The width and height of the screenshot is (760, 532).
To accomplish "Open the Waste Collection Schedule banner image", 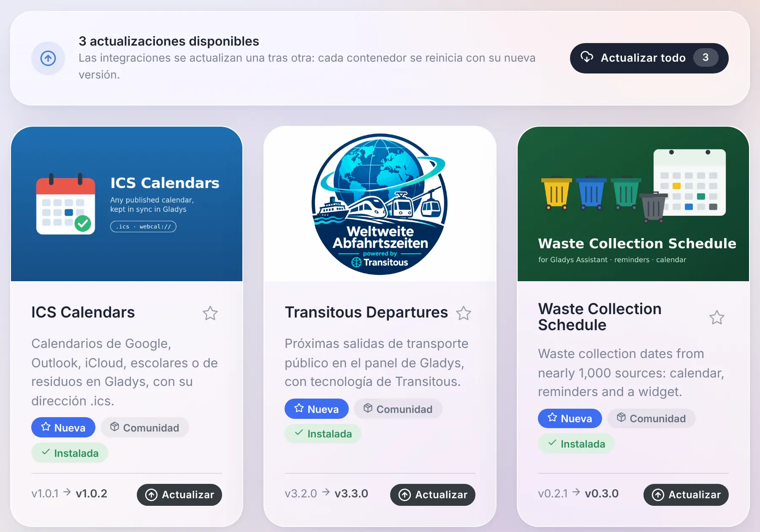I will click(633, 204).
